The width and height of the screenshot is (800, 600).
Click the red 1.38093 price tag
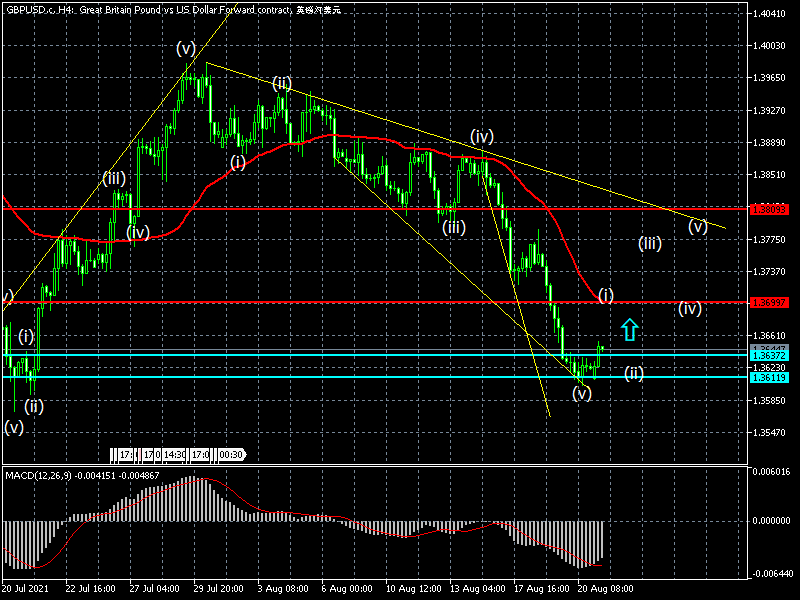tap(772, 209)
